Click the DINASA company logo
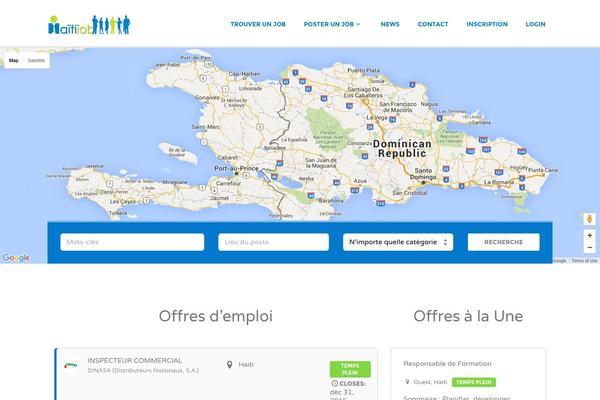 click(x=71, y=365)
